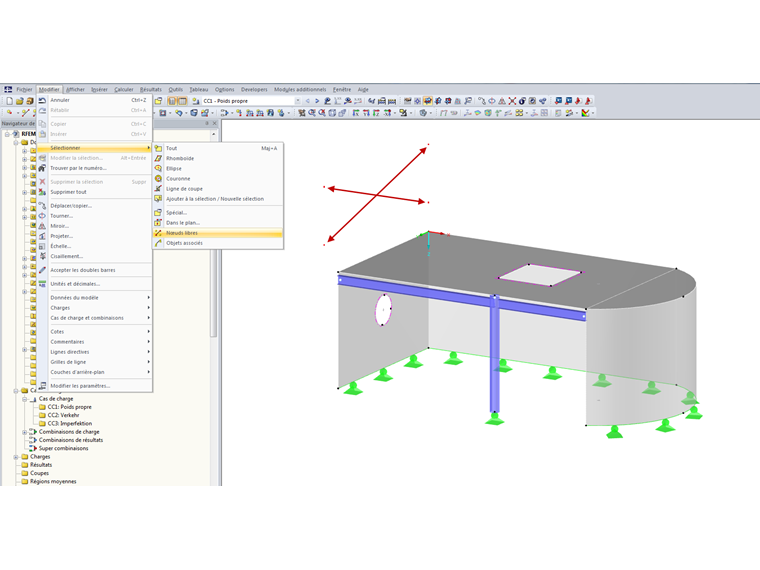Click the Couronne ring selection icon
The image size is (760, 570).
(x=158, y=178)
